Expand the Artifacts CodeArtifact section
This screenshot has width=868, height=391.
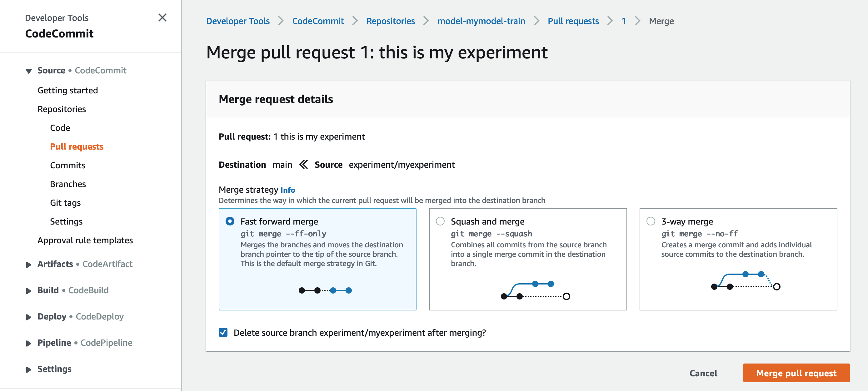[x=29, y=265]
